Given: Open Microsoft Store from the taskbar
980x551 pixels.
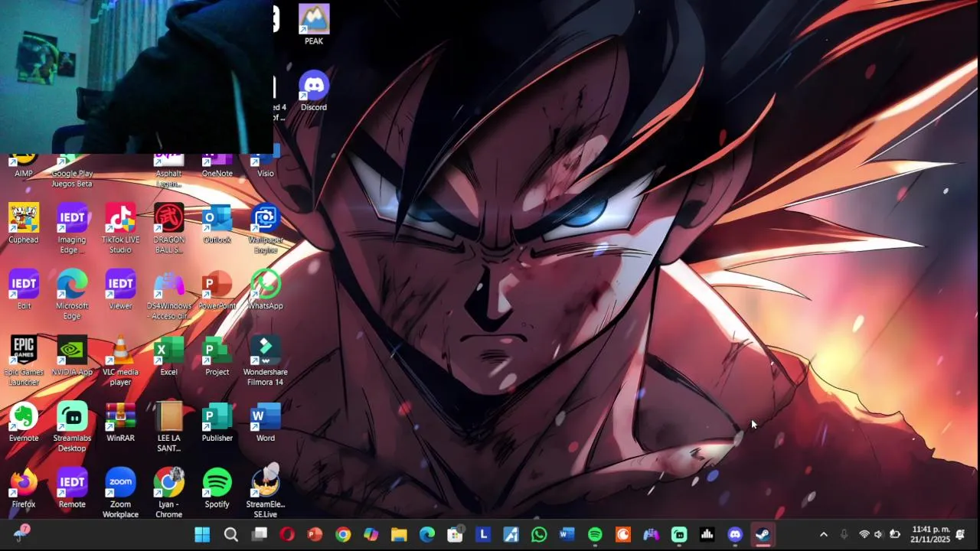Looking at the screenshot, I should point(455,534).
